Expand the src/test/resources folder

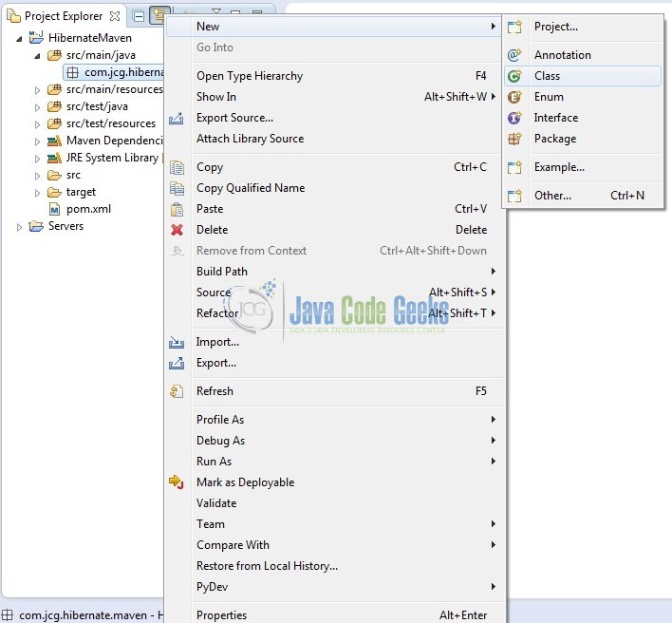37,124
